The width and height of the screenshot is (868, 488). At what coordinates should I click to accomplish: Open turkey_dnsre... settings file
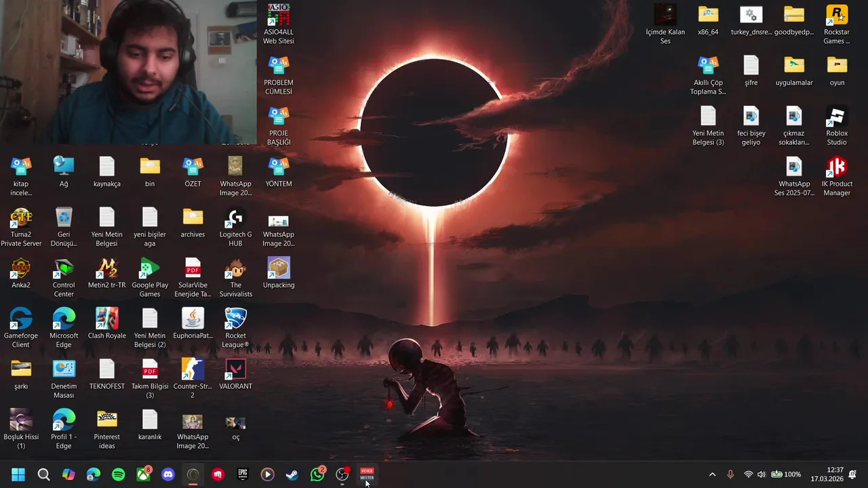pyautogui.click(x=751, y=19)
